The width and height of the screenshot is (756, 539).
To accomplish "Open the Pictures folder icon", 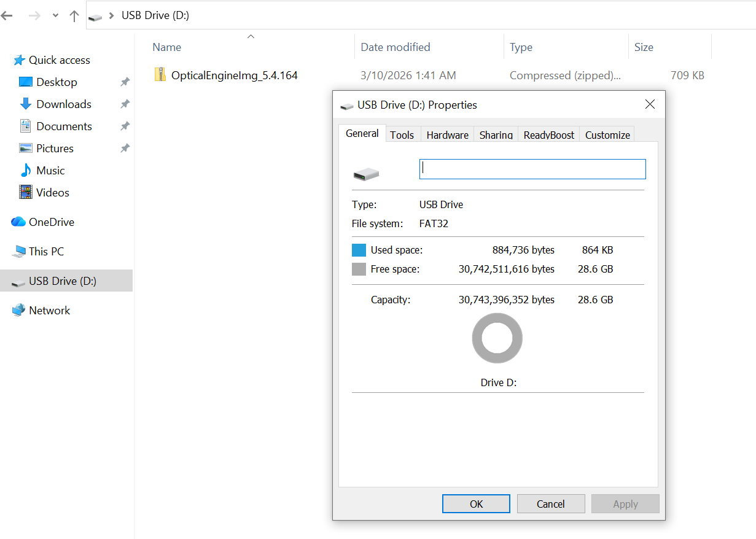I will coord(25,149).
